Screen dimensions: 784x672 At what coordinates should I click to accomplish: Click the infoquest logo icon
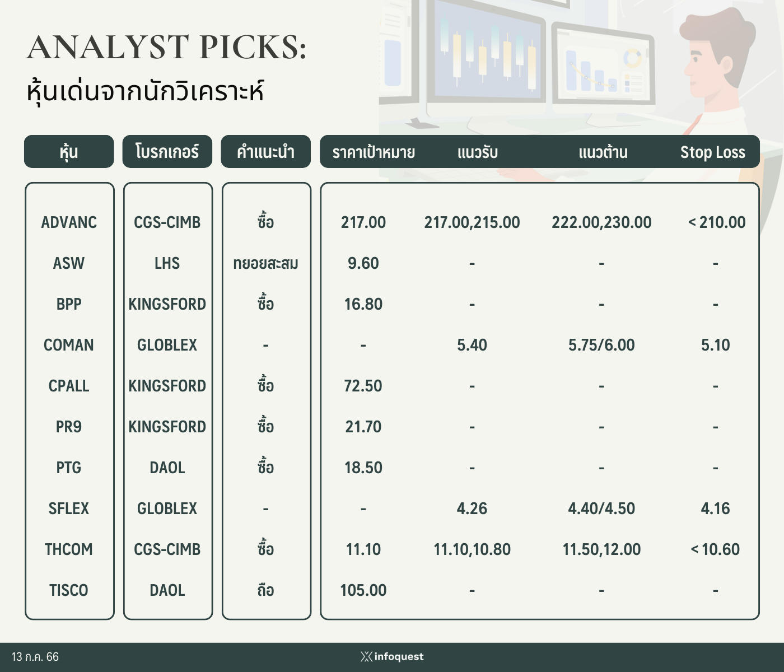(x=366, y=656)
